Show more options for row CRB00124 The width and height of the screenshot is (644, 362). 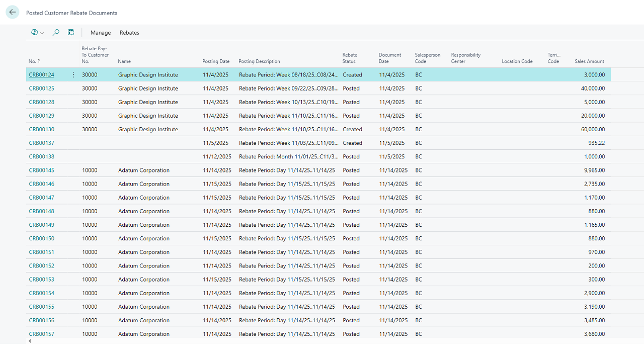[73, 75]
